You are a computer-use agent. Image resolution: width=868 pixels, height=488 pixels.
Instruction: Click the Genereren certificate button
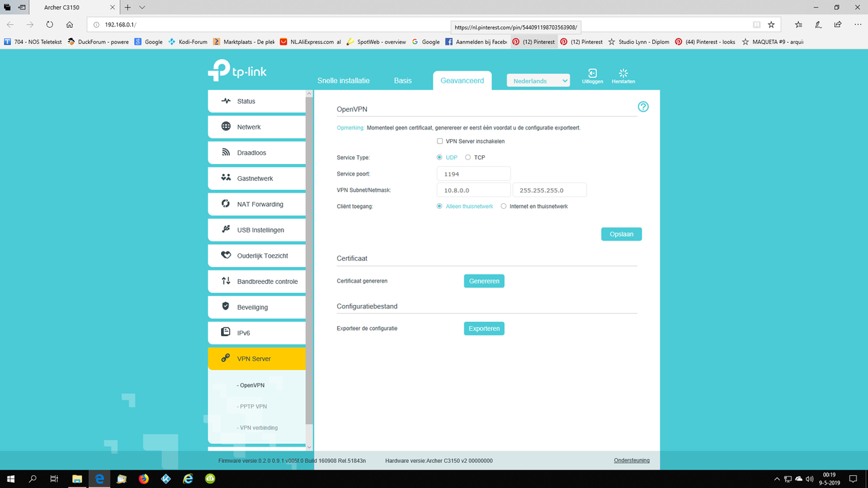tap(484, 281)
